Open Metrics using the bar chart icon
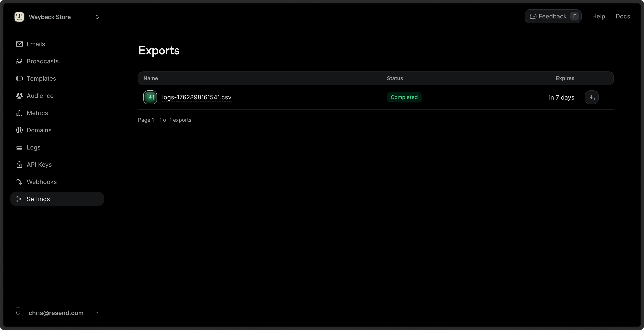The height and width of the screenshot is (330, 644). [19, 113]
